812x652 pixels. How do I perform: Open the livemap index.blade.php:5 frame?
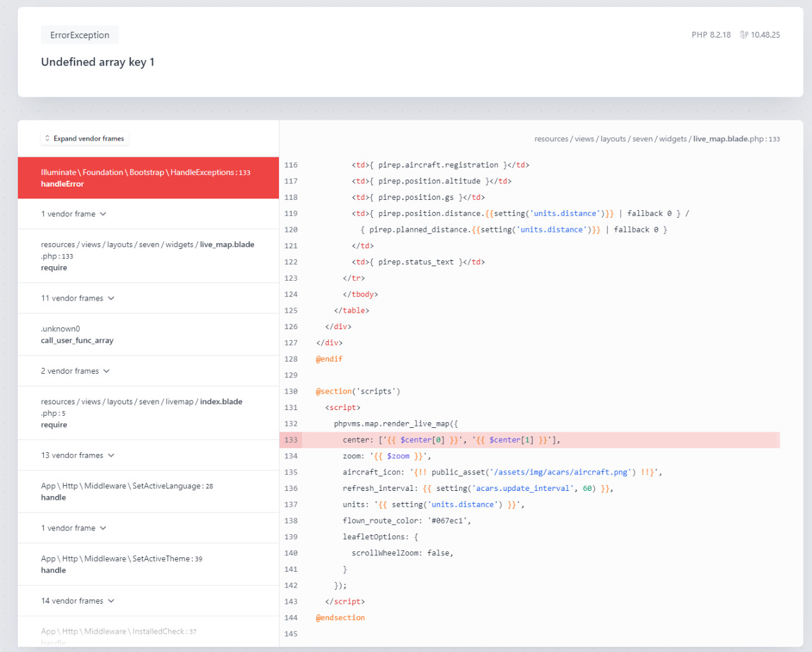pyautogui.click(x=148, y=413)
